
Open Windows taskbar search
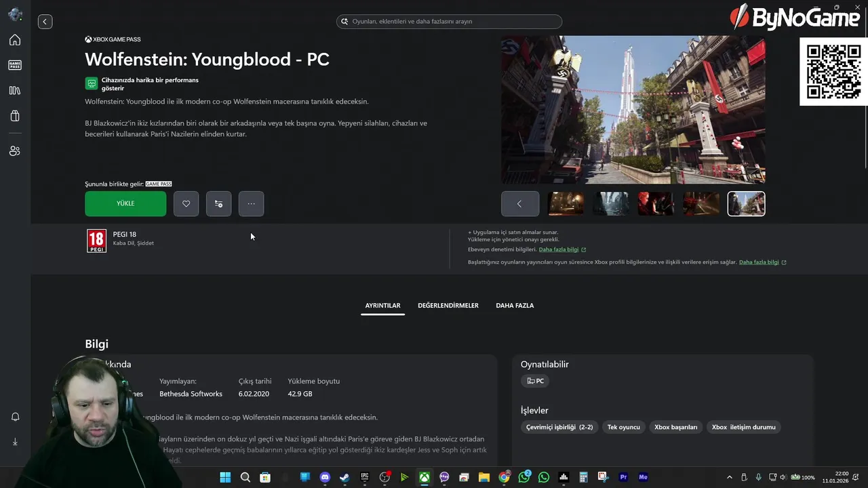coord(245,477)
